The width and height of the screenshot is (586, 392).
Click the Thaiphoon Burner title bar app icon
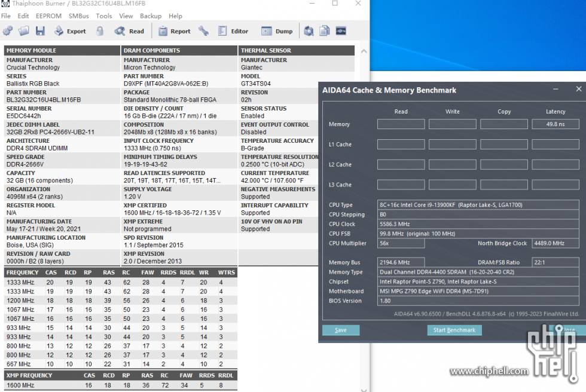tap(5, 4)
